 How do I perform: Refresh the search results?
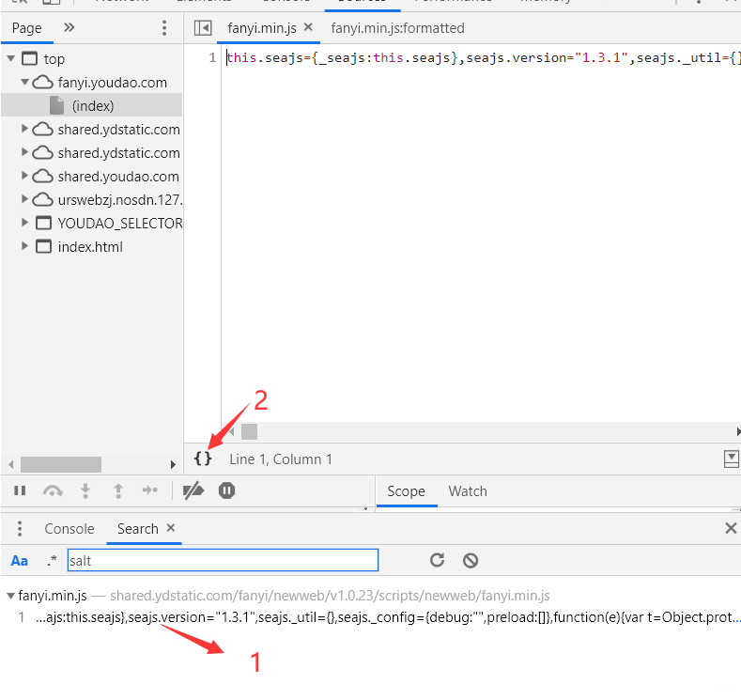(437, 560)
